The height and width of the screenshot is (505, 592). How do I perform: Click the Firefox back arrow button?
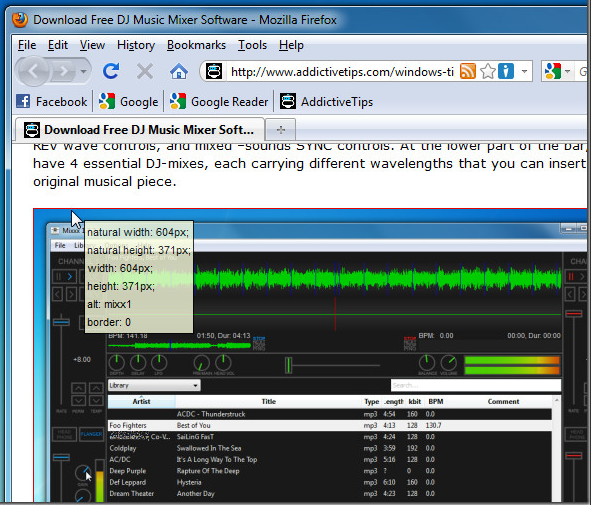(33, 71)
